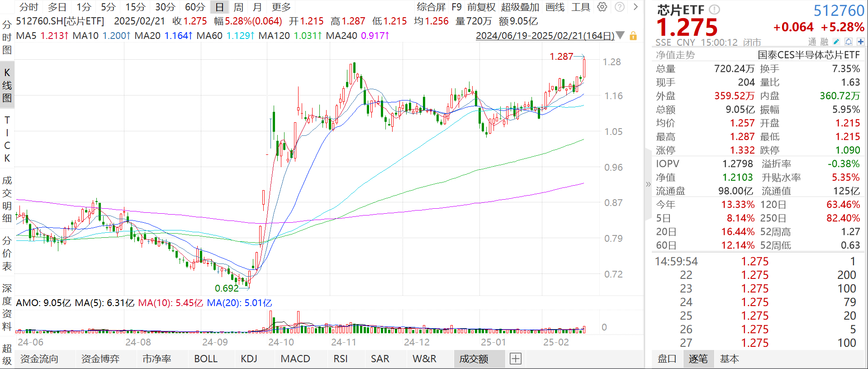Open the 分时图 side panel view
This screenshot has width=868, height=369.
[7, 37]
